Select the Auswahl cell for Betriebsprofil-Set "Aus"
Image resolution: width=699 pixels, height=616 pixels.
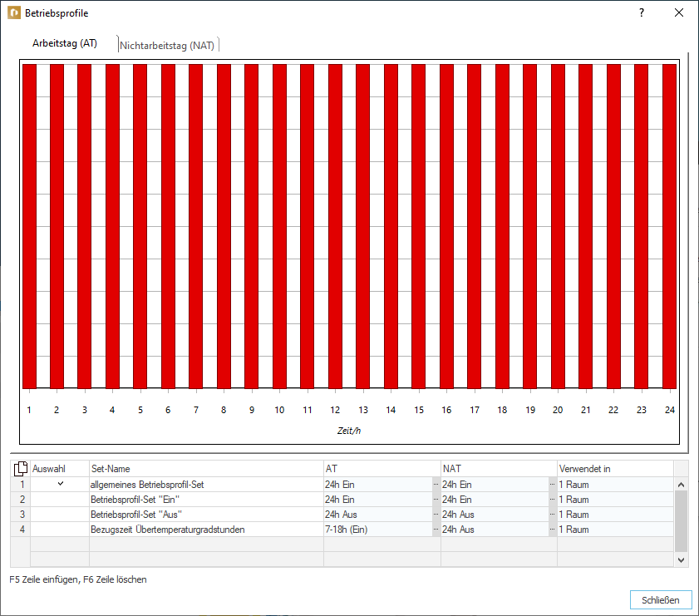60,515
